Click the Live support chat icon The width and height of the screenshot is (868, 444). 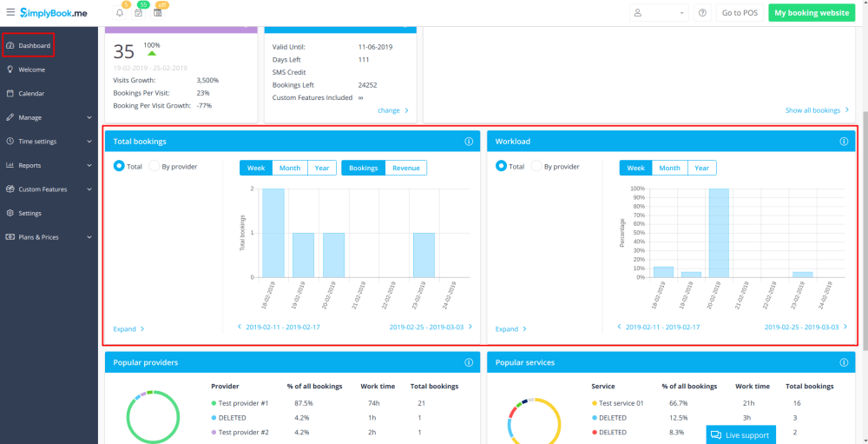point(716,435)
